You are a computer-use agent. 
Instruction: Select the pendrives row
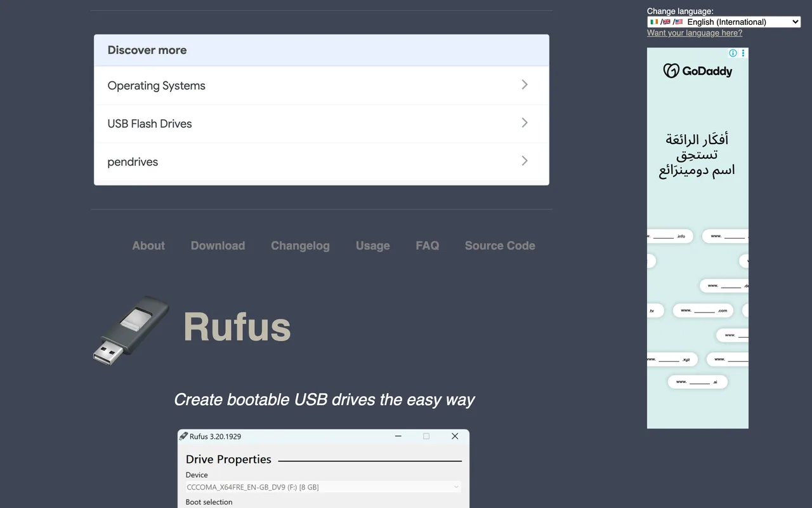(322, 162)
